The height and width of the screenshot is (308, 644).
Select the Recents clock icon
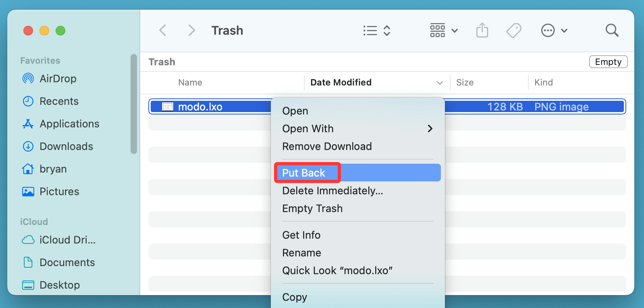(x=28, y=101)
